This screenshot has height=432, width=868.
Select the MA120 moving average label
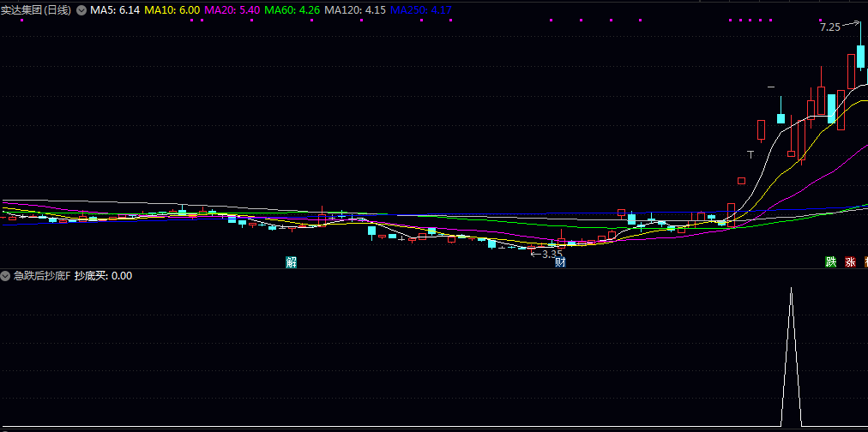tap(355, 10)
